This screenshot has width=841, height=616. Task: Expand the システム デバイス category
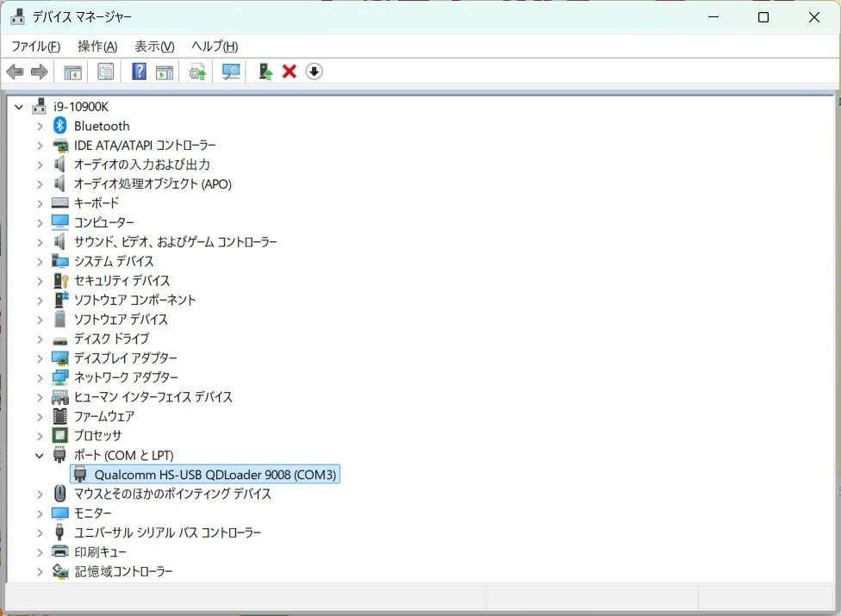point(39,262)
